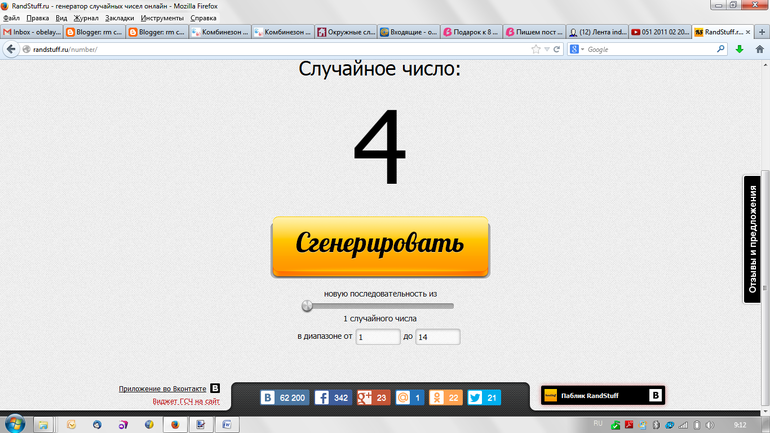This screenshot has height=433, width=770.
Task: Bookmark this page with the star icon
Action: point(536,49)
